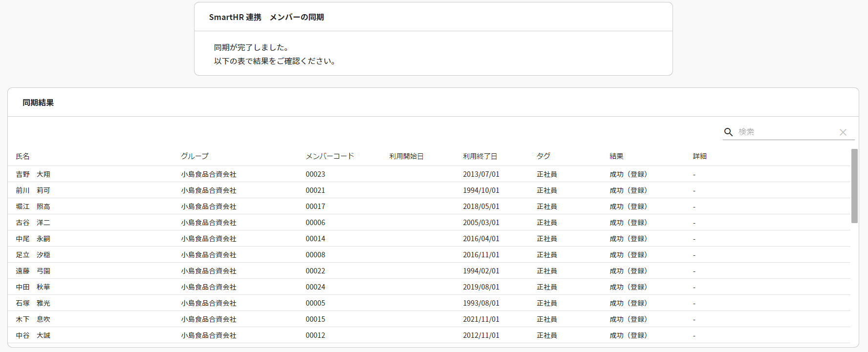Click the 同期結果 panel heading
This screenshot has width=868, height=352.
pos(38,103)
